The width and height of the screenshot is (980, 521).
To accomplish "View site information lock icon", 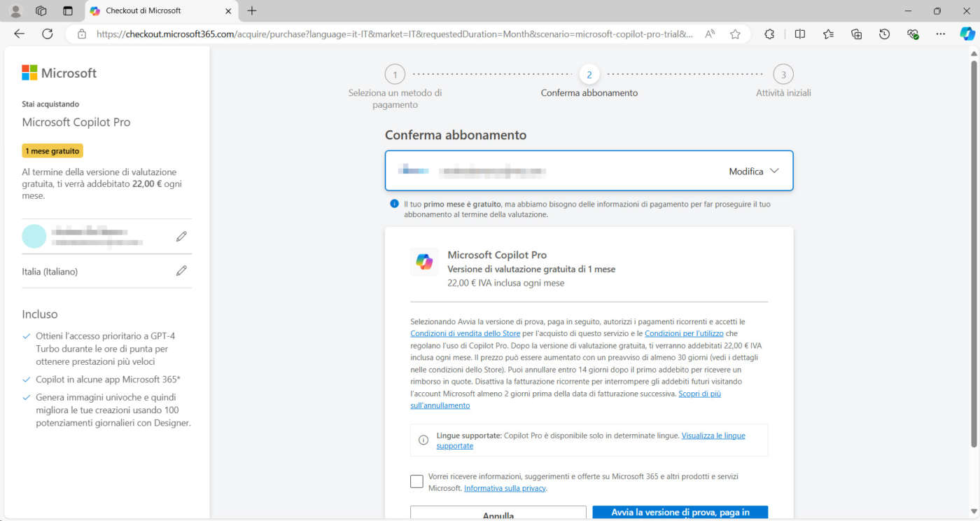I will [x=82, y=34].
